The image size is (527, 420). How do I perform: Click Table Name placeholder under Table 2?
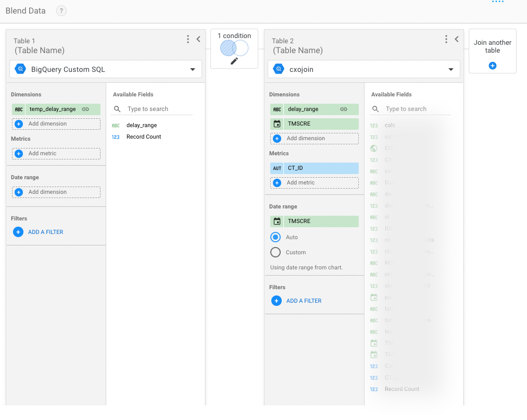coord(297,51)
